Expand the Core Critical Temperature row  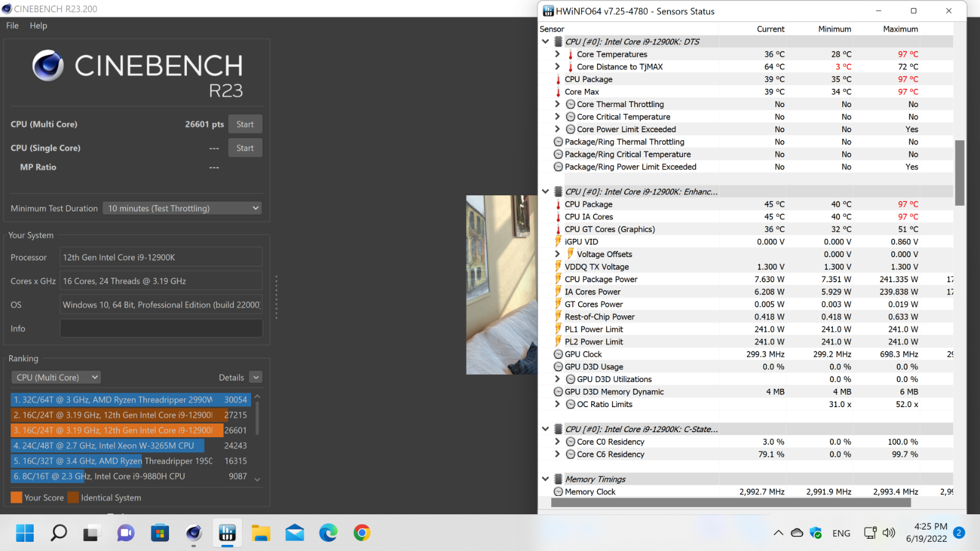[557, 117]
